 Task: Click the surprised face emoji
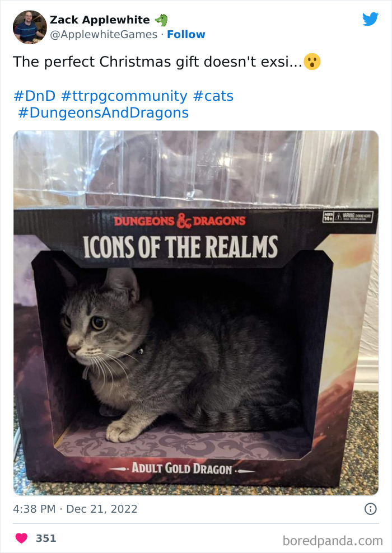[x=312, y=62]
